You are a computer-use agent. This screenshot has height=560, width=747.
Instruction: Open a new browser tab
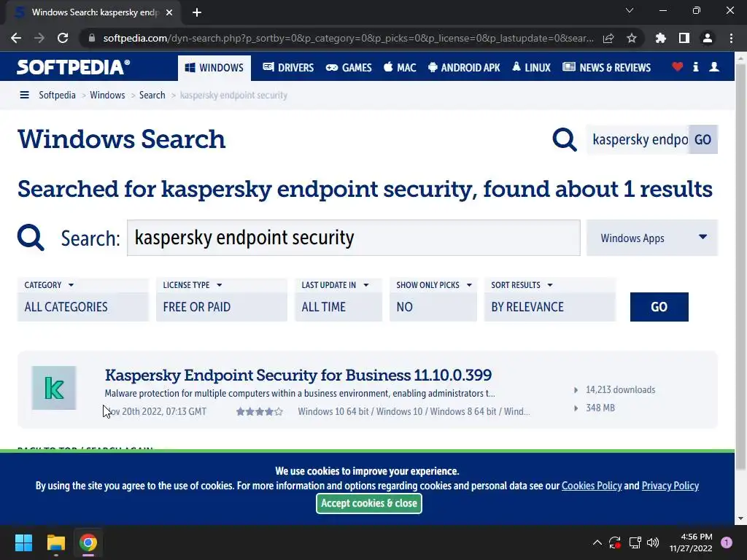(x=197, y=12)
